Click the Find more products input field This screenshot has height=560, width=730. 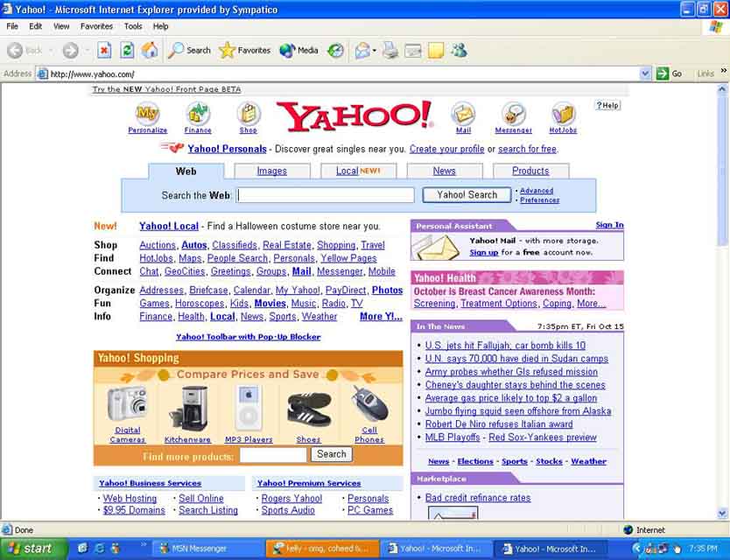[273, 455]
